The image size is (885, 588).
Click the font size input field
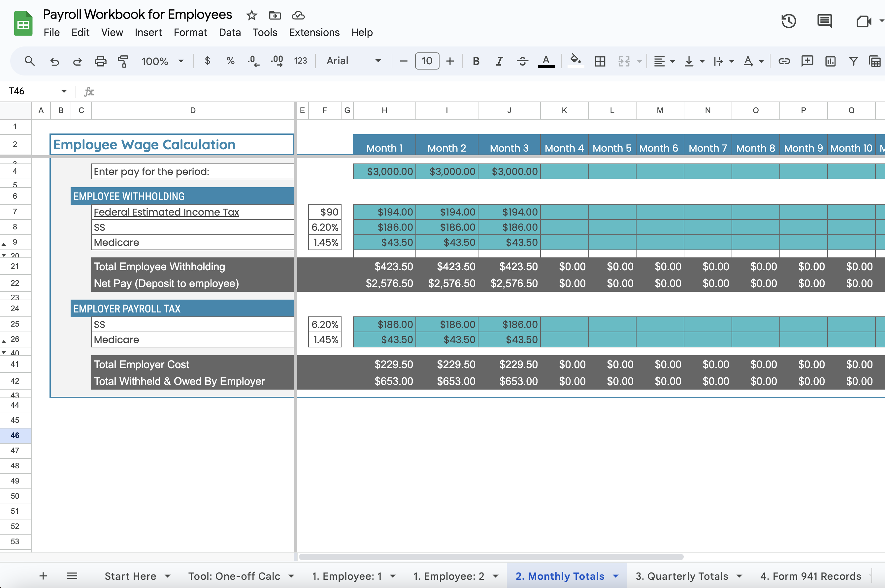point(427,61)
